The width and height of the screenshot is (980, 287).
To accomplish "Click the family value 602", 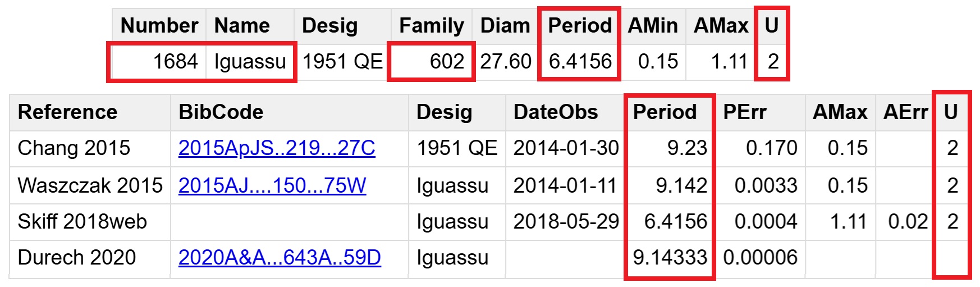I will click(x=447, y=62).
